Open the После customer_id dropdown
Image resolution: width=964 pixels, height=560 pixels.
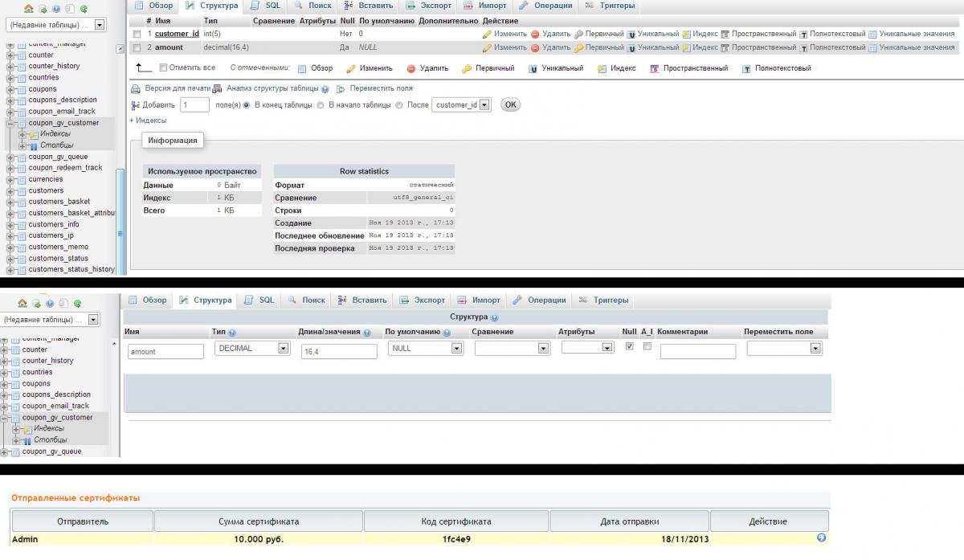click(461, 105)
